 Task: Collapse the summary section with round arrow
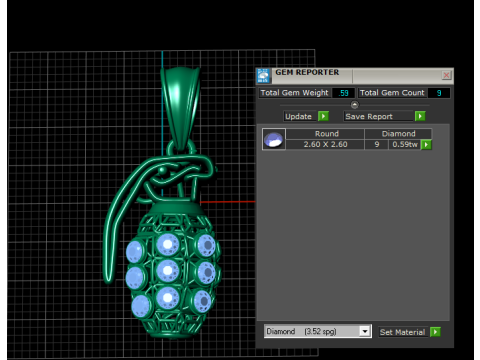pyautogui.click(x=355, y=105)
